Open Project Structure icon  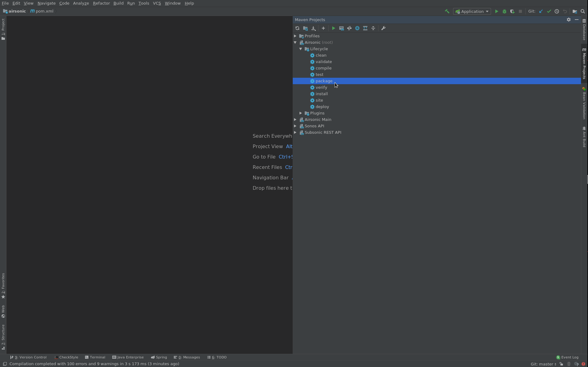tap(575, 11)
